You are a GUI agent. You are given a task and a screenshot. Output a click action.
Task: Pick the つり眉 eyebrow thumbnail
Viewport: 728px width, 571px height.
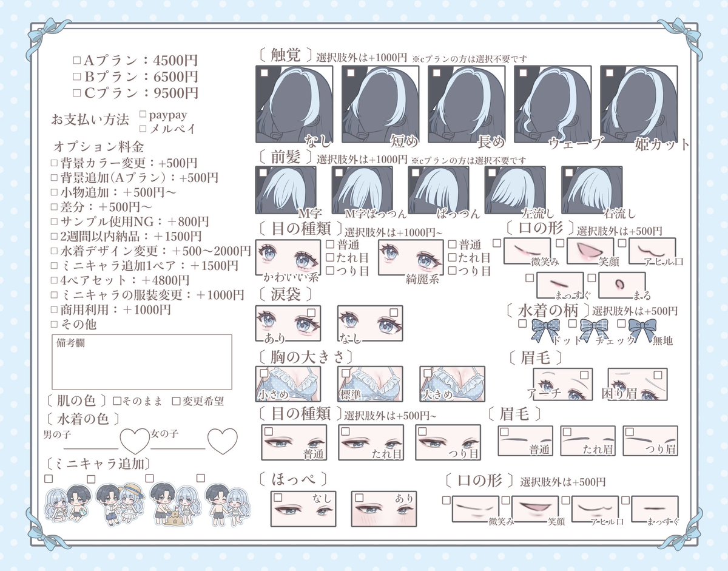click(650, 441)
